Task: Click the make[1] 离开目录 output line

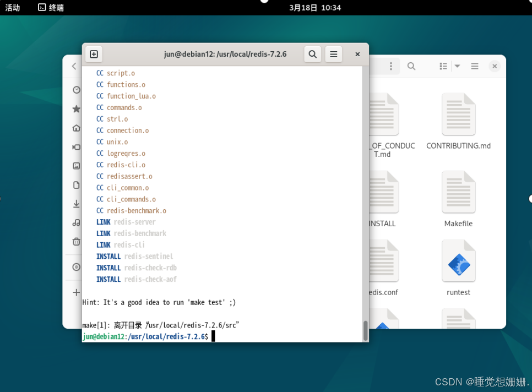Action: (x=161, y=325)
